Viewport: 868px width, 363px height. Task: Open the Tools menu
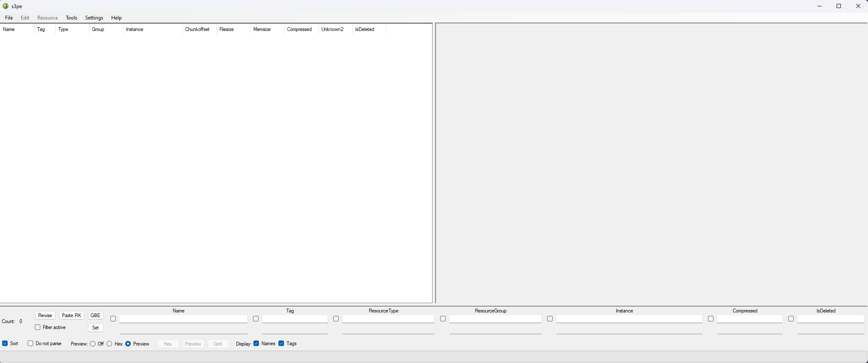click(71, 18)
